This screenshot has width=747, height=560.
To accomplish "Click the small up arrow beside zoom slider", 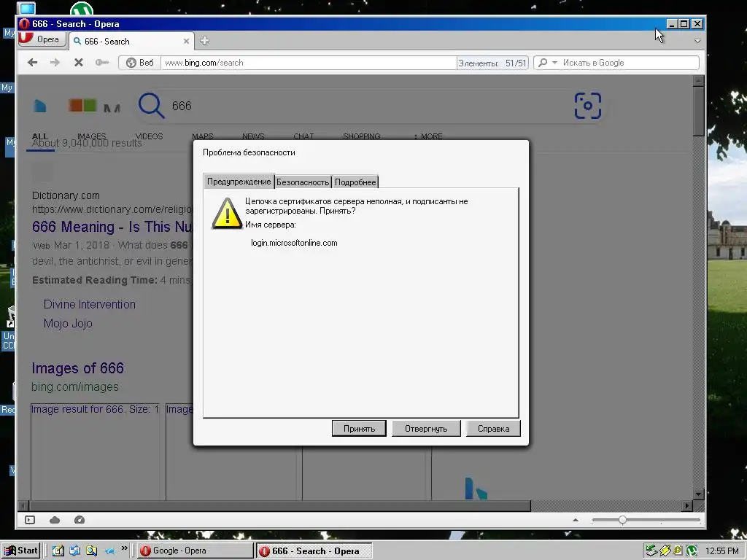I will pyautogui.click(x=576, y=520).
